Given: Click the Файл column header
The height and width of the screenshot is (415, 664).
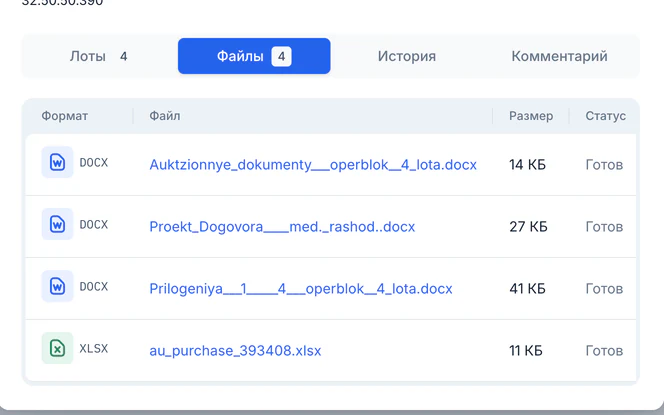Looking at the screenshot, I should 164,116.
